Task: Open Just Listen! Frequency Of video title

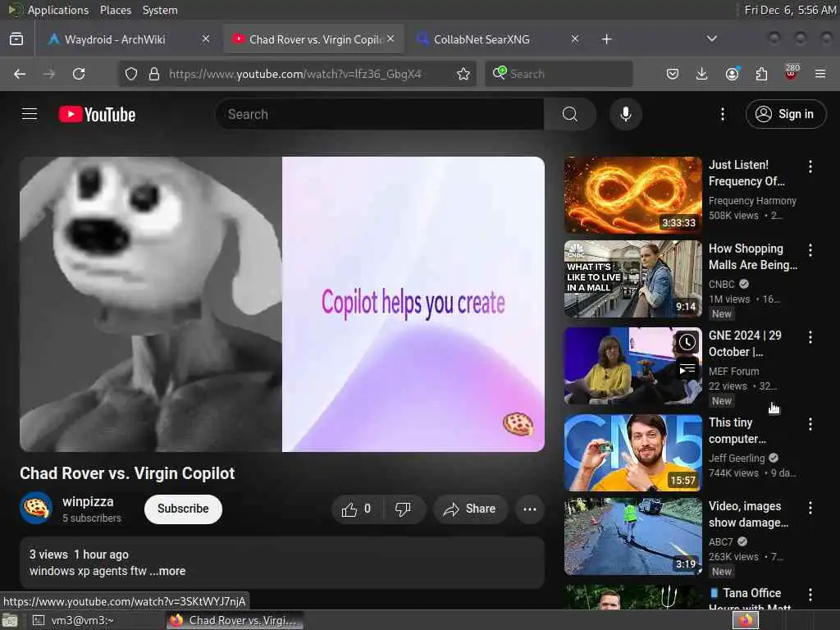Action: [746, 173]
